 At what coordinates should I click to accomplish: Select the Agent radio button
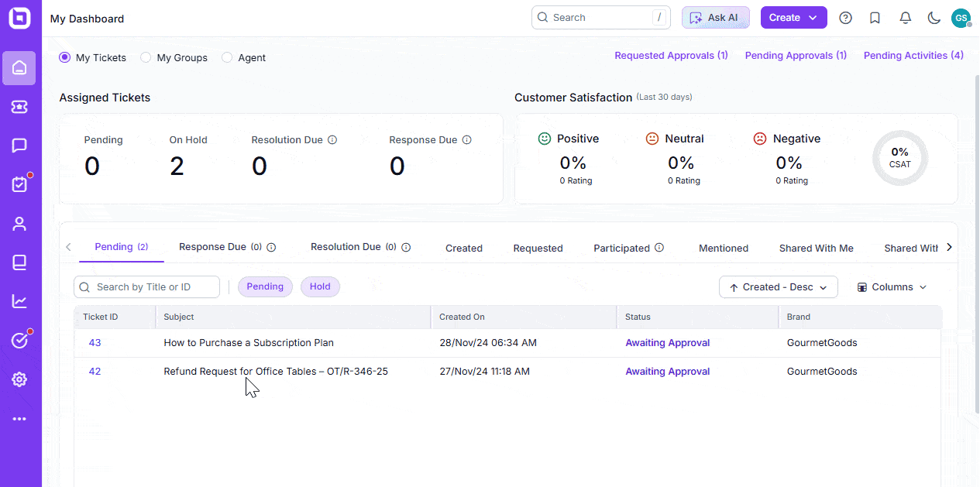(x=227, y=57)
